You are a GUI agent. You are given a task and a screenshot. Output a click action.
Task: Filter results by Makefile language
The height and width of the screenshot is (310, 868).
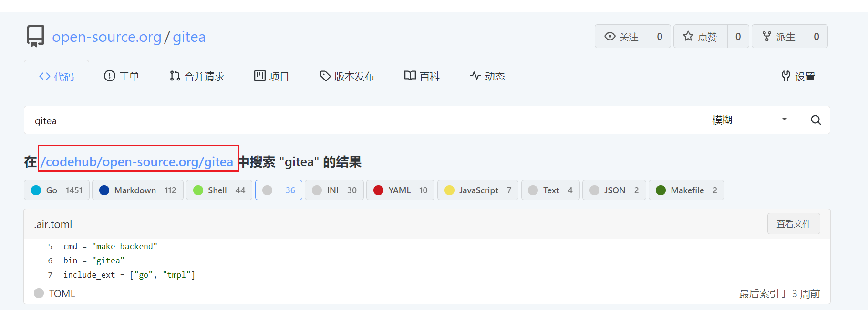[x=686, y=190]
